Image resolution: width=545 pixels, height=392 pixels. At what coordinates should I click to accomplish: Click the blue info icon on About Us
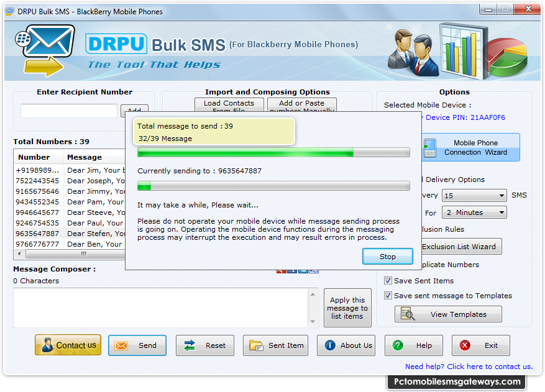pos(330,345)
